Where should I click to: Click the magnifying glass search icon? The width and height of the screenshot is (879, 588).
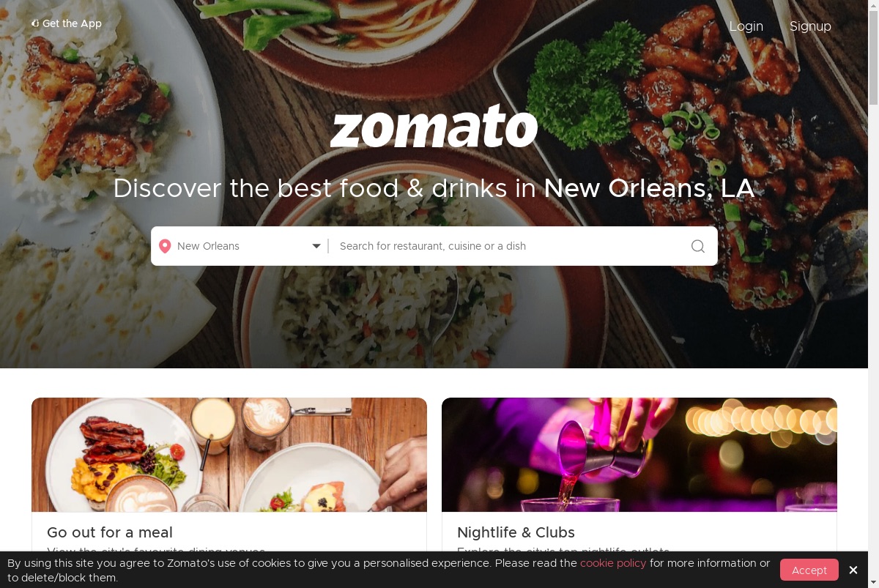tap(698, 246)
